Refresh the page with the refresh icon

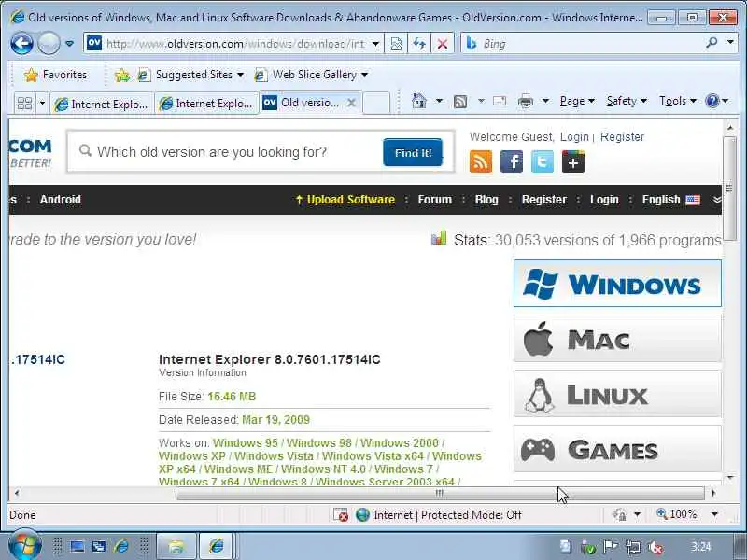tap(419, 44)
